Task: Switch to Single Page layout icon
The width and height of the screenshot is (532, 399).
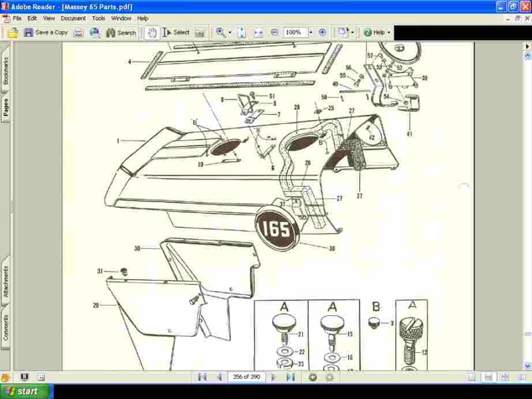Action: tap(471, 377)
